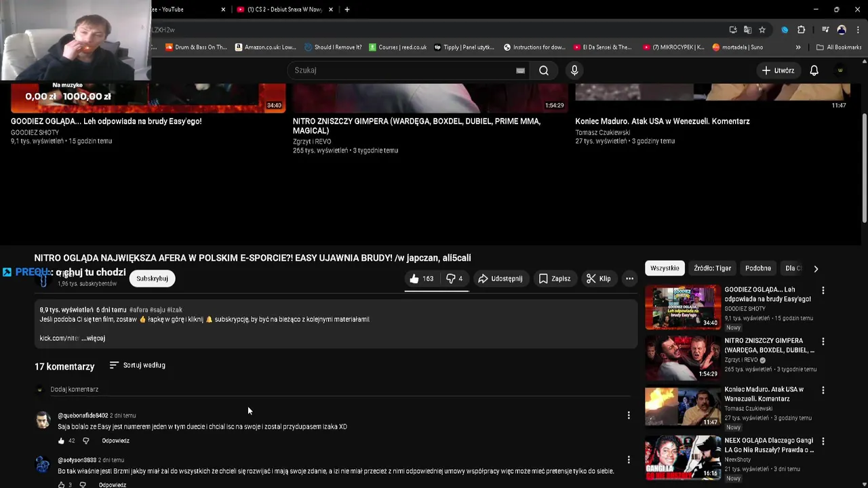This screenshot has height=488, width=868.
Task: Dislike @sotyson3833's comment
Action: point(83,485)
